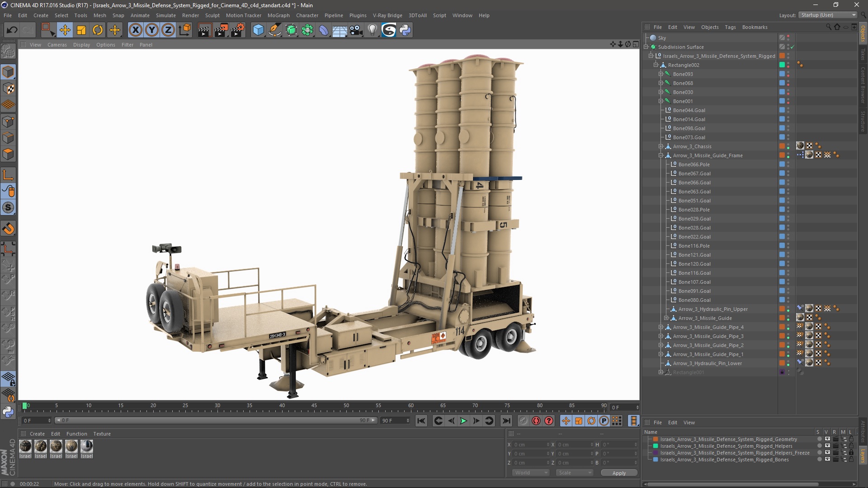Viewport: 868px width, 488px height.
Task: Open the viewport Cameras menu
Action: [x=57, y=45]
